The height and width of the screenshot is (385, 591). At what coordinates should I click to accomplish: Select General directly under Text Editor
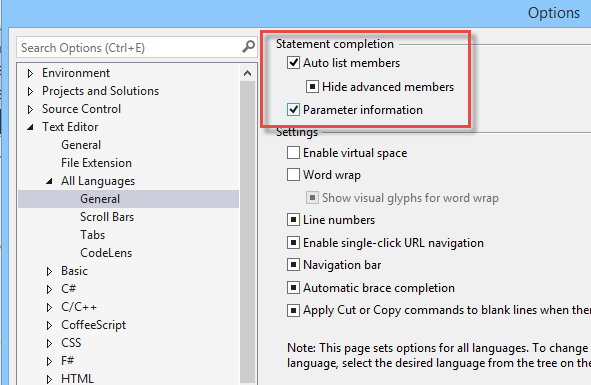point(81,145)
